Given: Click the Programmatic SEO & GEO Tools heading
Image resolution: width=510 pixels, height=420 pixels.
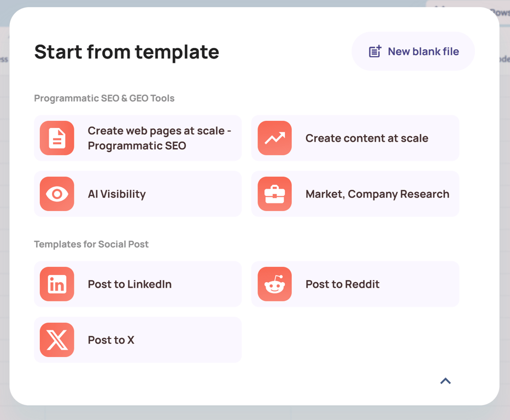Looking at the screenshot, I should (x=104, y=98).
